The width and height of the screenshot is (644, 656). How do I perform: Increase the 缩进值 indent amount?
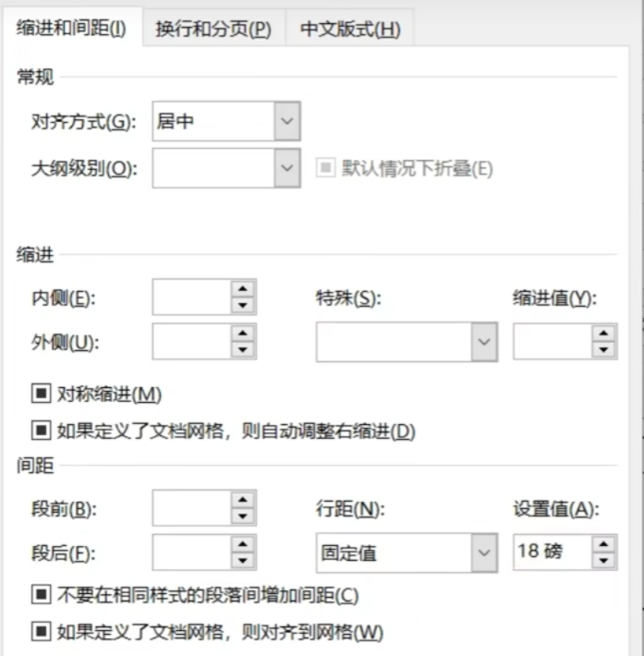coord(603,333)
